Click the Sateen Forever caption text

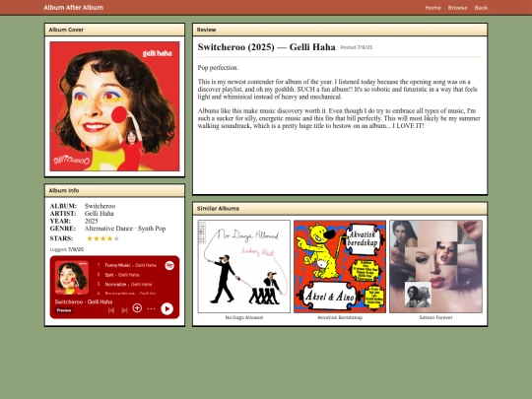pyautogui.click(x=435, y=317)
